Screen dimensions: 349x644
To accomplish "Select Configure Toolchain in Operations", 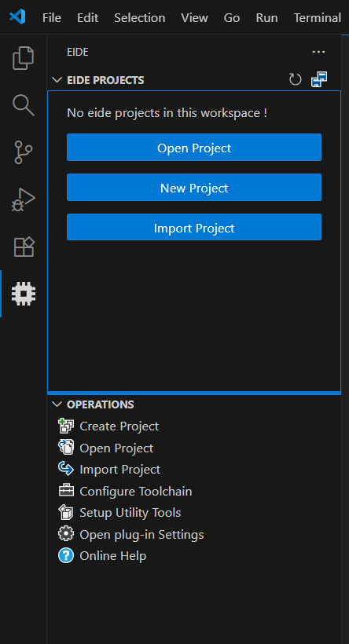I will click(x=136, y=491).
